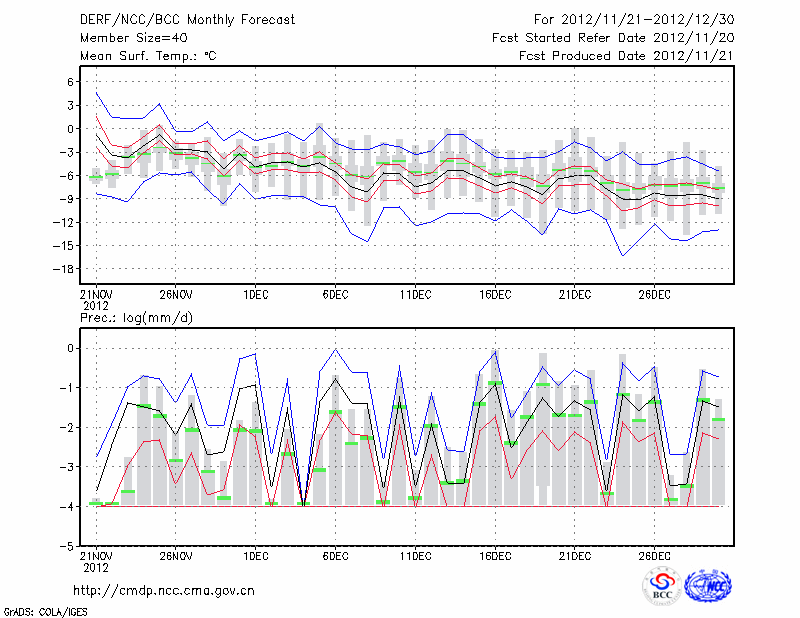Click 6DEC on the temperature chart axis

pos(334,295)
